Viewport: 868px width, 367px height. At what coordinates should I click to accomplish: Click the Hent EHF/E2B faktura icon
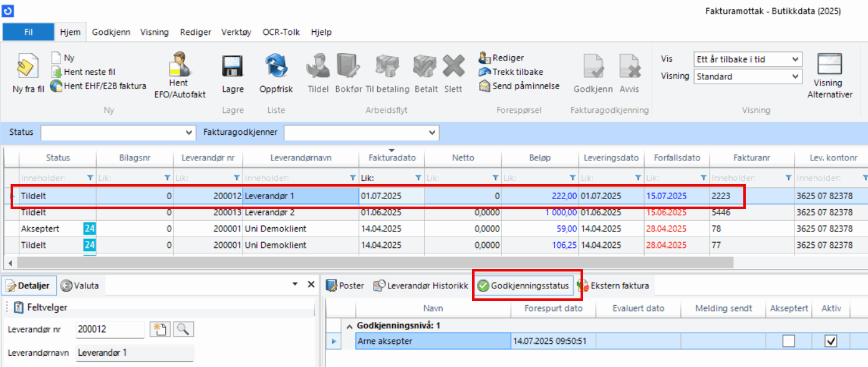click(56, 86)
